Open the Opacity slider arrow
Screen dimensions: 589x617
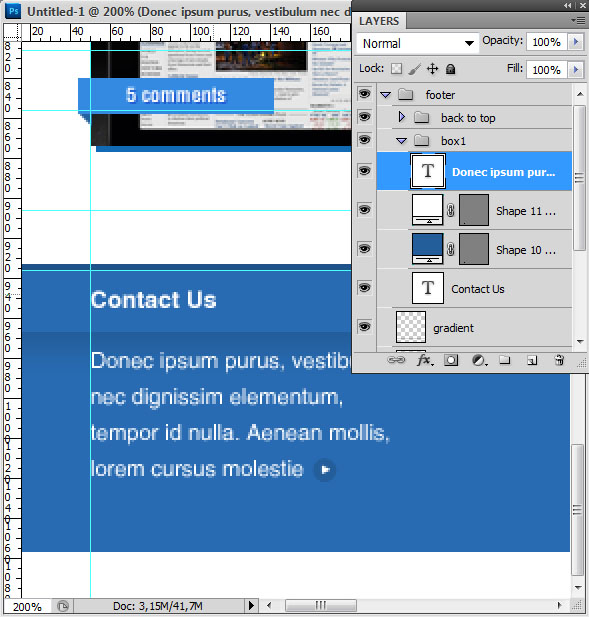pos(576,42)
